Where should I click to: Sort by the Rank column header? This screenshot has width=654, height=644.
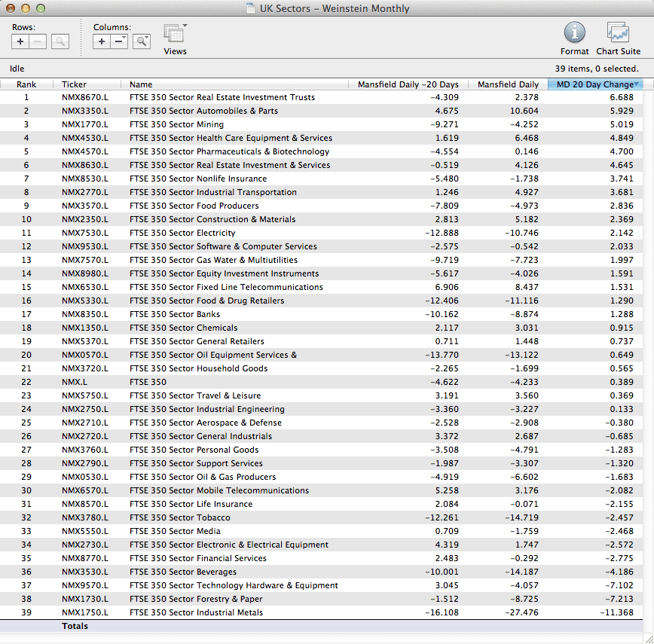click(26, 84)
